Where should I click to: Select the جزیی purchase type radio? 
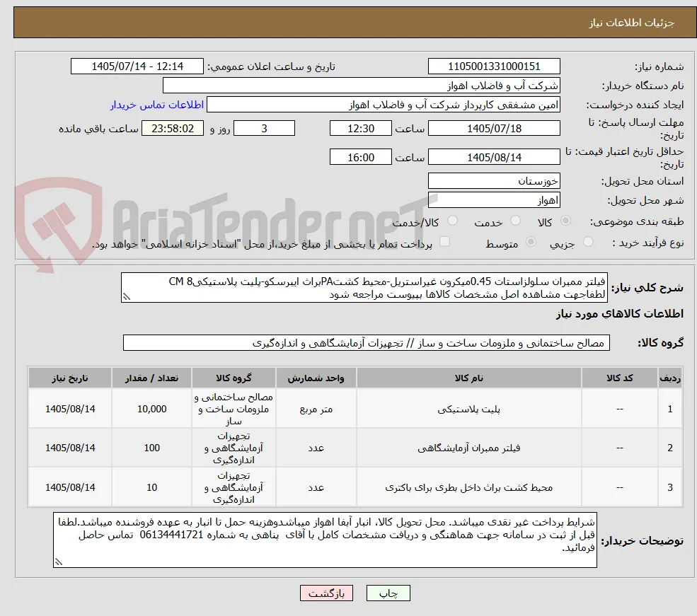click(x=588, y=242)
